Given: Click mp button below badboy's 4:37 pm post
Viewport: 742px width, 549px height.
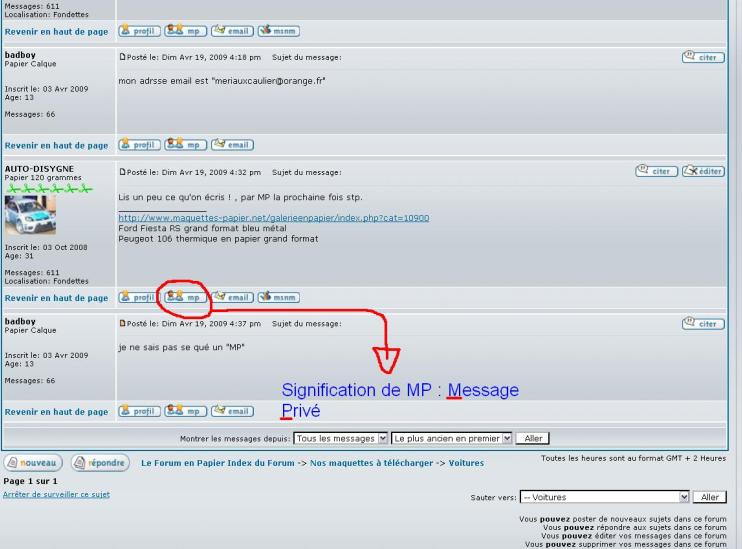Looking at the screenshot, I should (x=186, y=411).
